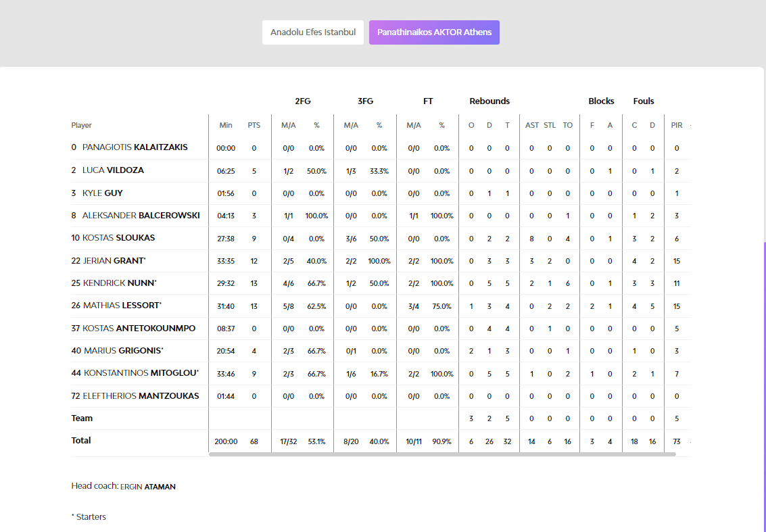766x532 pixels.
Task: Switch to Anadolu Efes Istanbul tab
Action: tap(312, 32)
